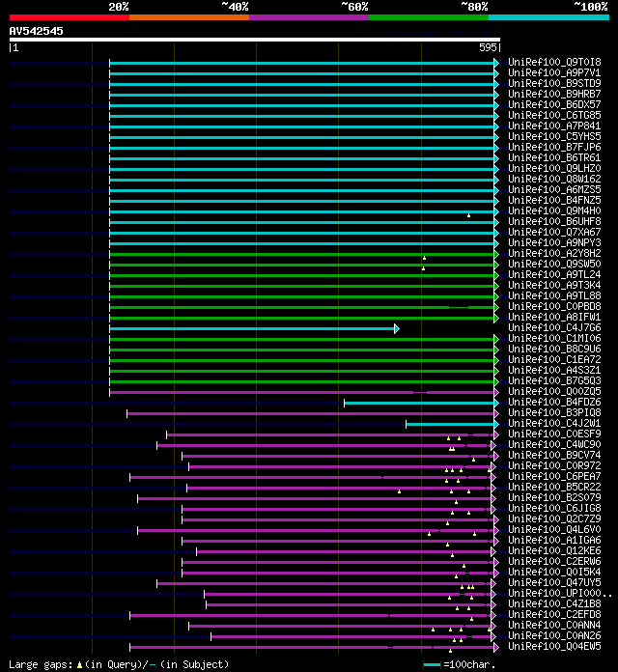Click the UniRef100_C5YHS5 label
Viewport: 618px width, 672px height.
pos(554,137)
